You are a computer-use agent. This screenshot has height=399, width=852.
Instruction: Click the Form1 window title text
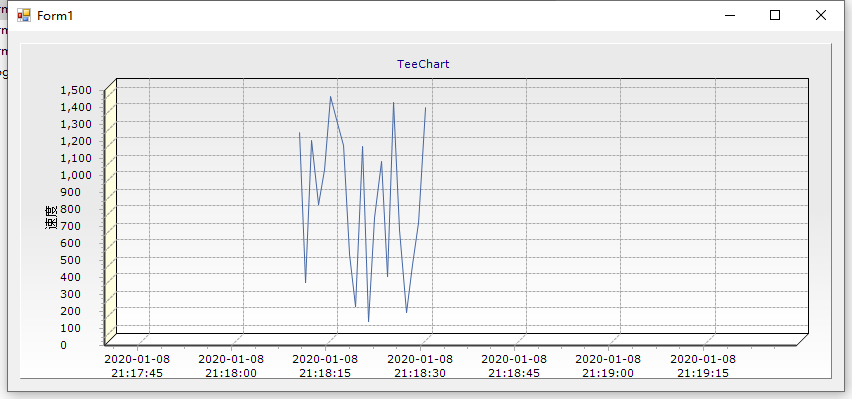(55, 16)
